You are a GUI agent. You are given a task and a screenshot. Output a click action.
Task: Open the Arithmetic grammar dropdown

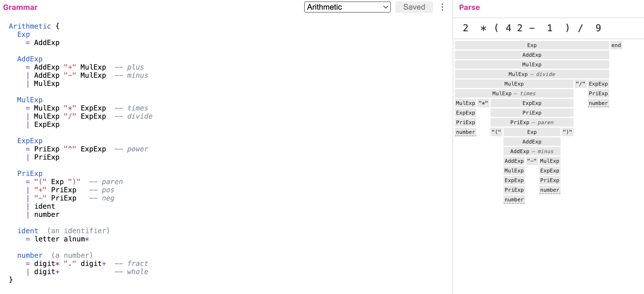[347, 7]
